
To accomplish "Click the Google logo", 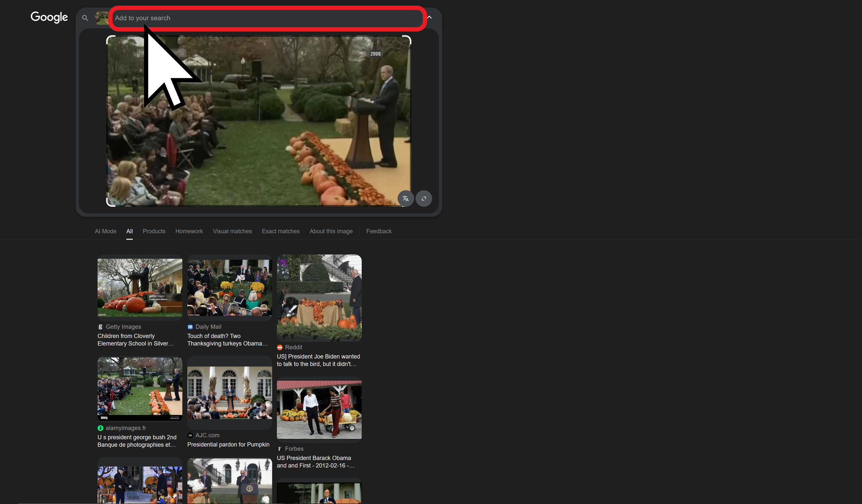I will point(49,17).
